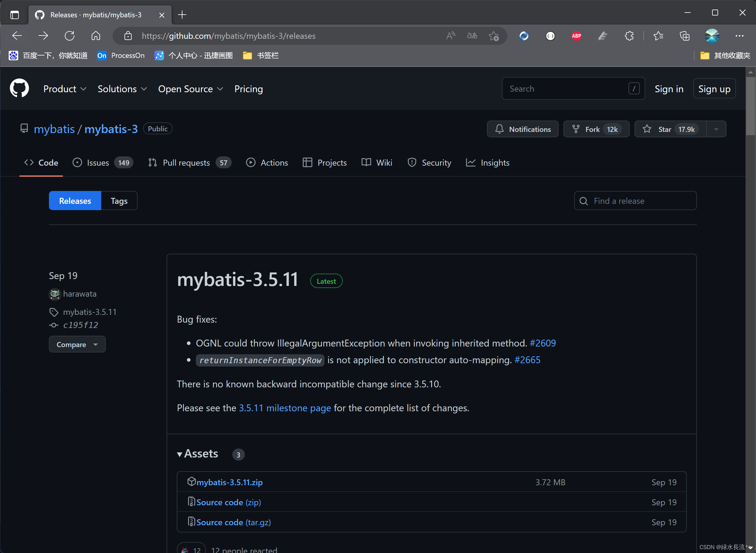756x553 pixels.
Task: Click the translate page icon
Action: pos(472,36)
